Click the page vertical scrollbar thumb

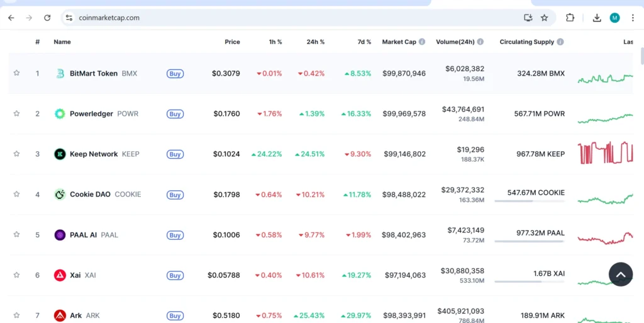[642, 56]
